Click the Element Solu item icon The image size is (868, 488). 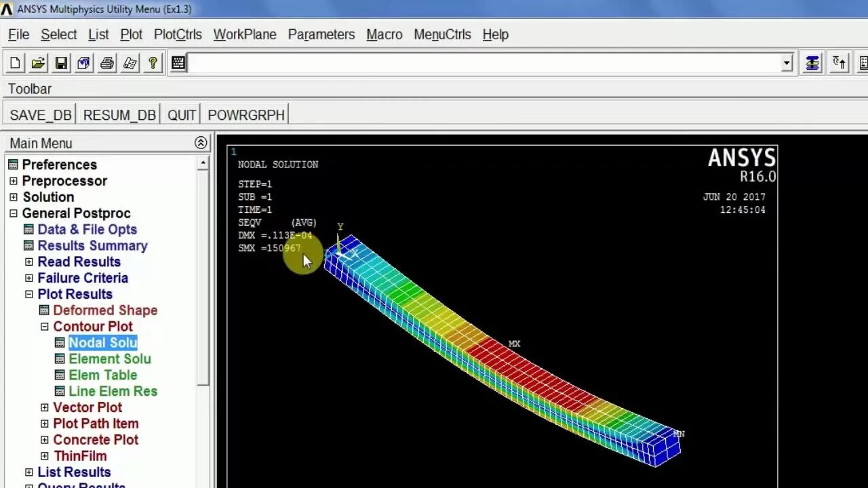point(60,359)
